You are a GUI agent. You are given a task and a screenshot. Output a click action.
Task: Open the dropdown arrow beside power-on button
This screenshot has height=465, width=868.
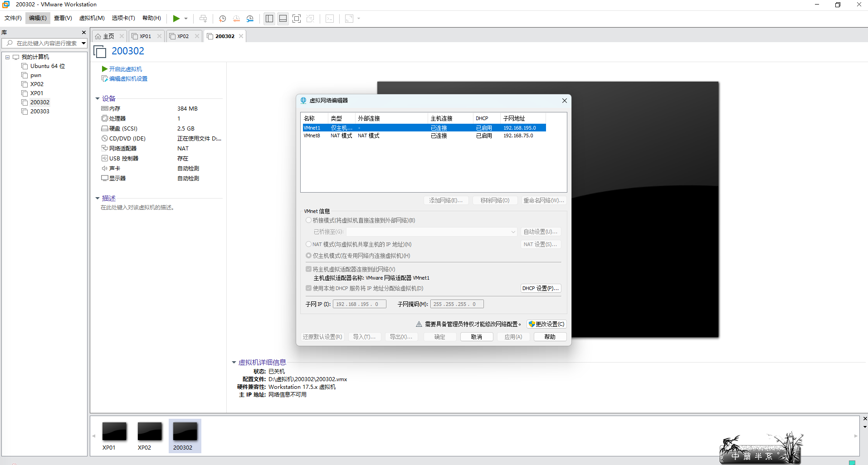coord(186,19)
